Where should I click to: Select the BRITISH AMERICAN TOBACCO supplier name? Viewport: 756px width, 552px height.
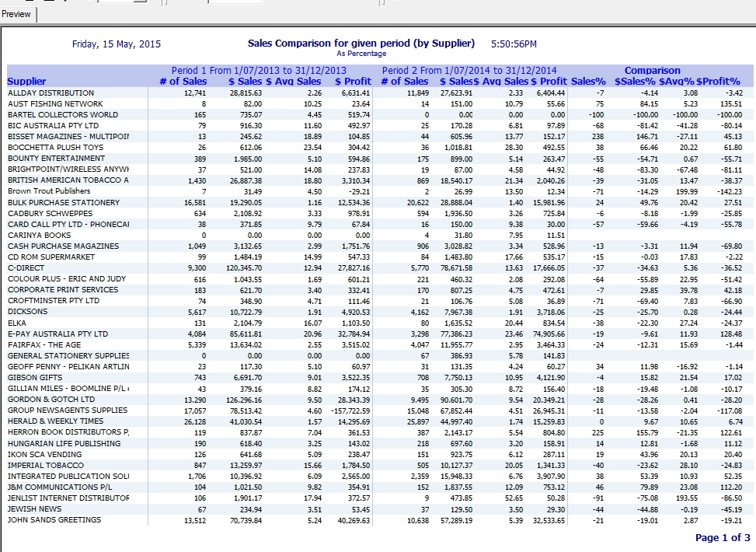tap(68, 180)
